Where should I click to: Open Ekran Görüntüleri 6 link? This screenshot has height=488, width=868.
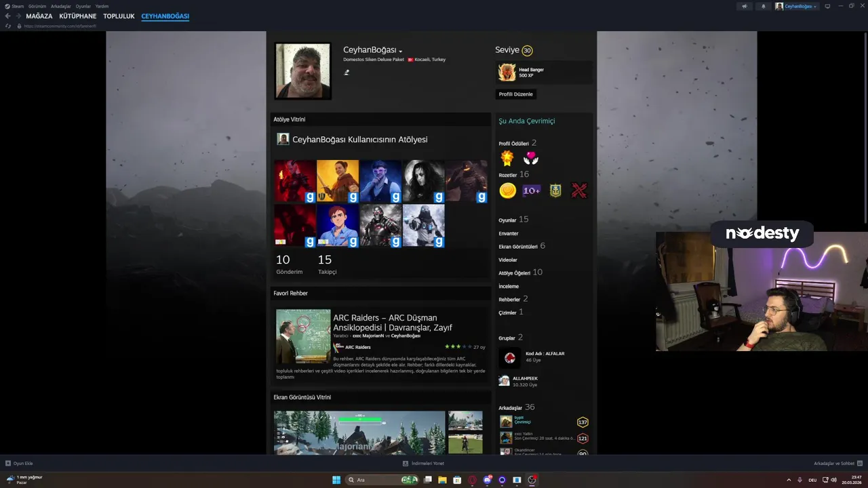[522, 246]
